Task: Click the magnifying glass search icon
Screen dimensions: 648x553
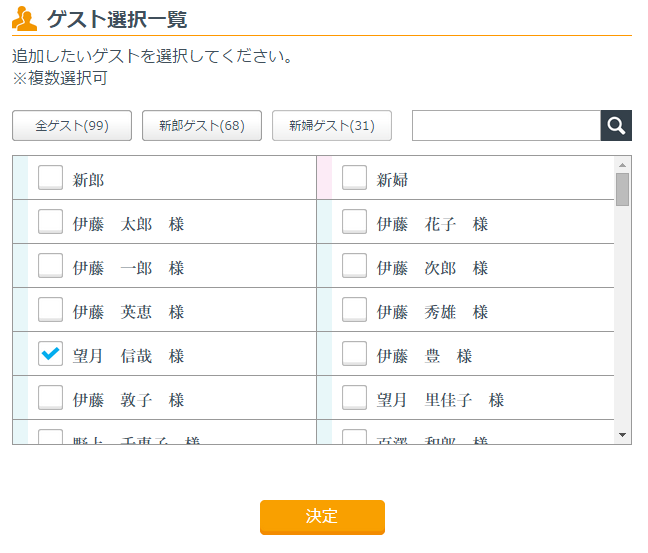Action: (x=616, y=126)
